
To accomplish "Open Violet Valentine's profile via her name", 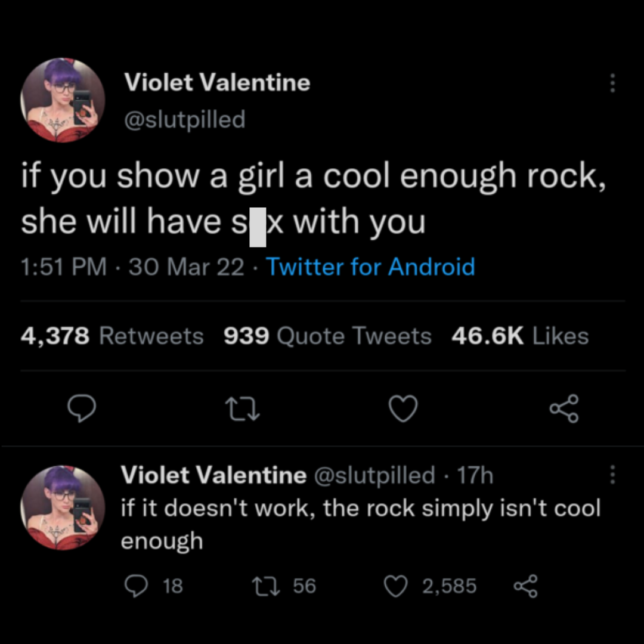I will coord(216,83).
